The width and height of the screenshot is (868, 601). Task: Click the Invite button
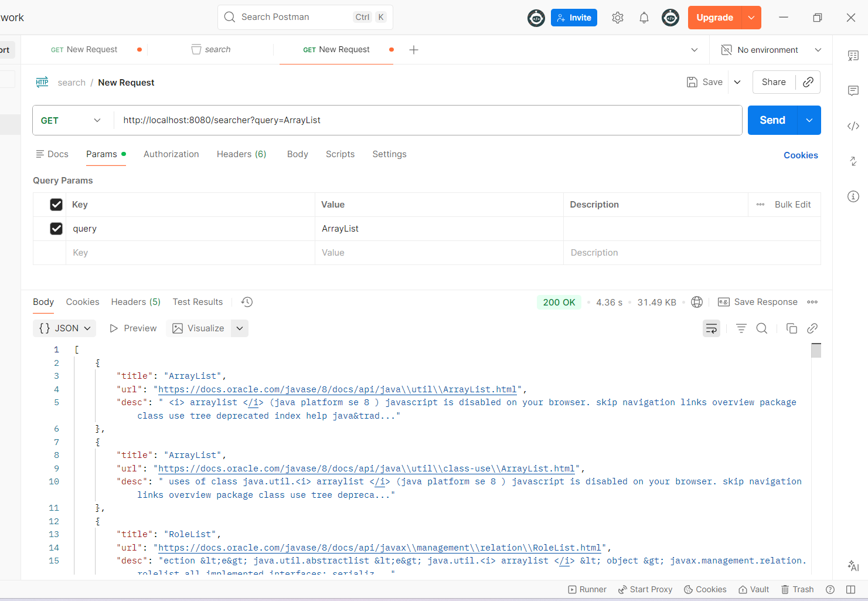[574, 18]
